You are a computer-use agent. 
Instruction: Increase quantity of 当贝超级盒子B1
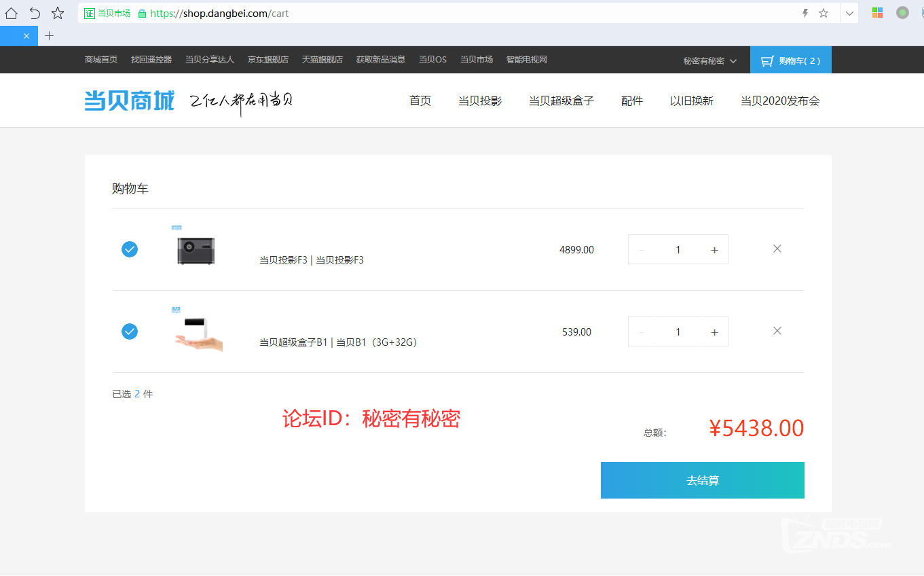click(714, 332)
